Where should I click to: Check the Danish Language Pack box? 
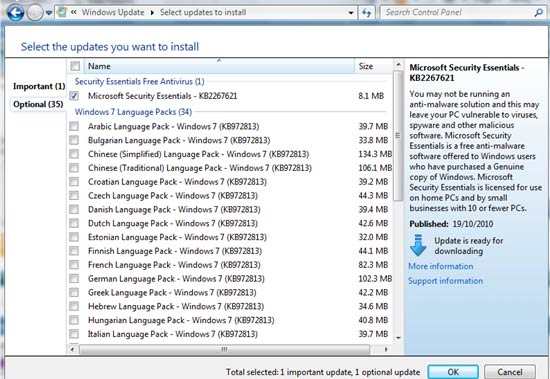pos(74,210)
